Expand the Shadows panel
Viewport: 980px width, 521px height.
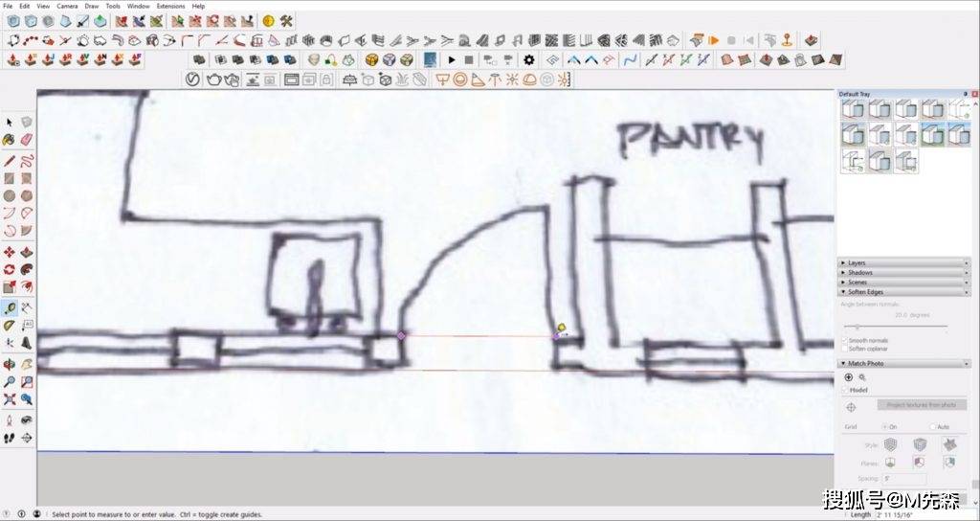903,273
